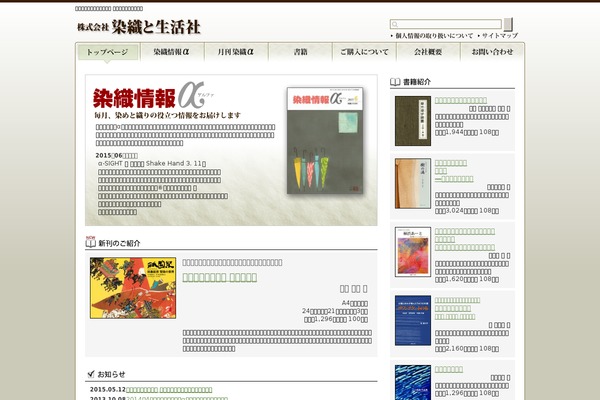The width and height of the screenshot is (600, 400).
Task: Open the 染織情報α menu tab
Action: [171, 52]
